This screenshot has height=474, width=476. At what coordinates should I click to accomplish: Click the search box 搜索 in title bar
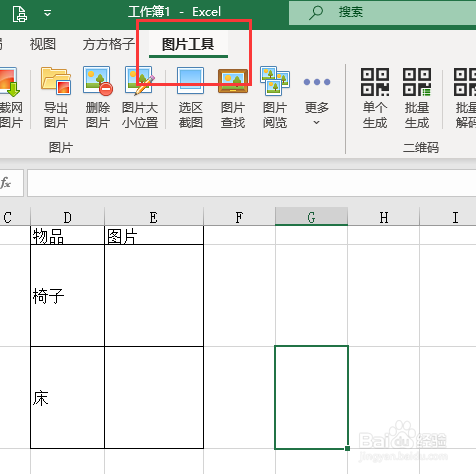click(x=382, y=12)
